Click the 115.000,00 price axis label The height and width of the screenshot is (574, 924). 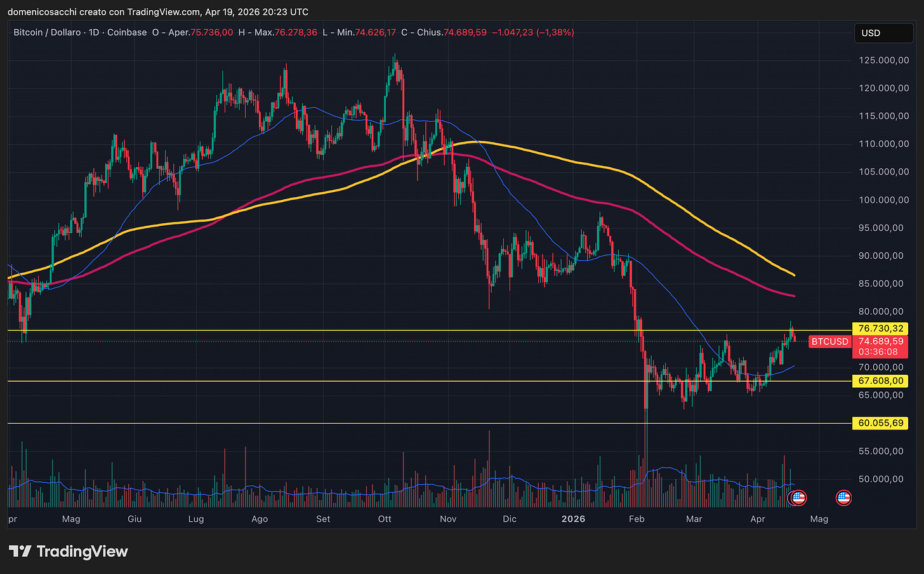(x=884, y=116)
